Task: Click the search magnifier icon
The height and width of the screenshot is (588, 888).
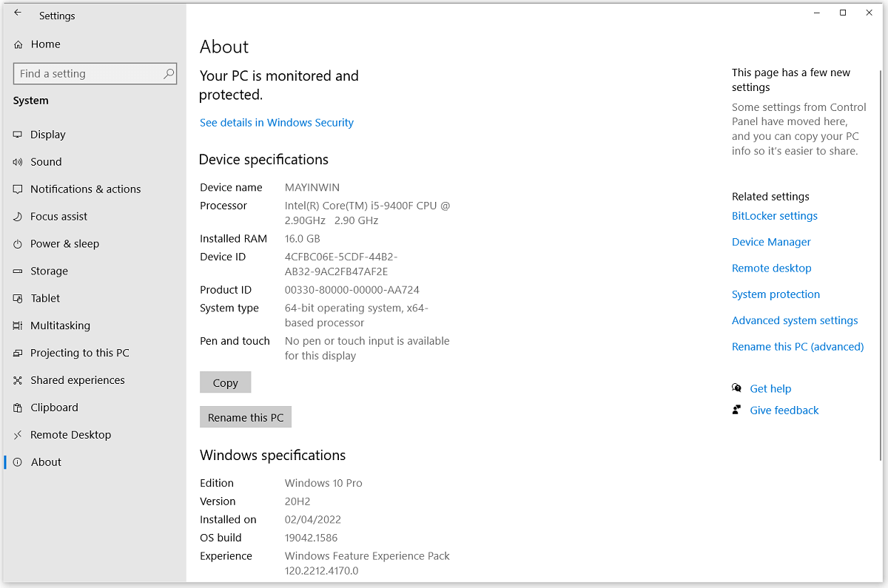Action: tap(169, 73)
